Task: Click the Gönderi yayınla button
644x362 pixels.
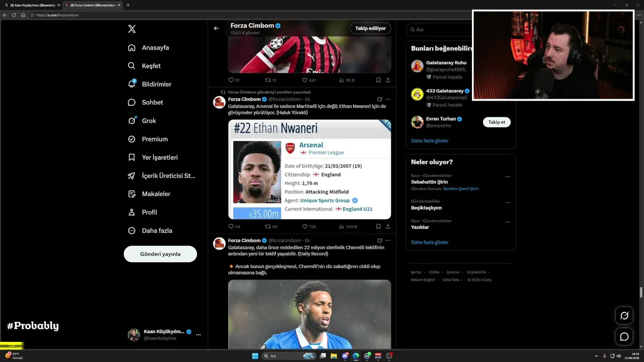Action: tap(160, 254)
